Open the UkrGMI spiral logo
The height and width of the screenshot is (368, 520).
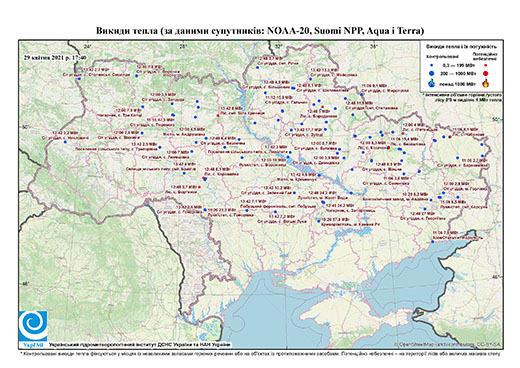tap(33, 327)
